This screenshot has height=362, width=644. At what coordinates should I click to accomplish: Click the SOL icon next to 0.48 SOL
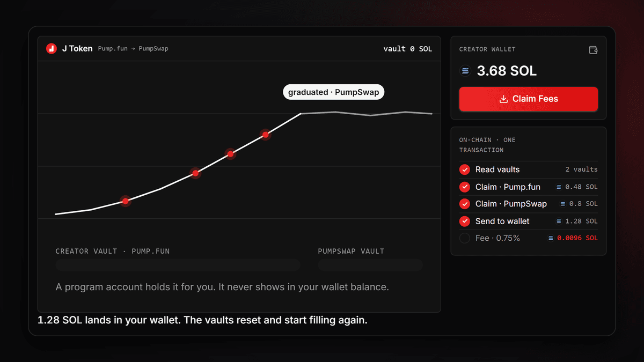[559, 187]
